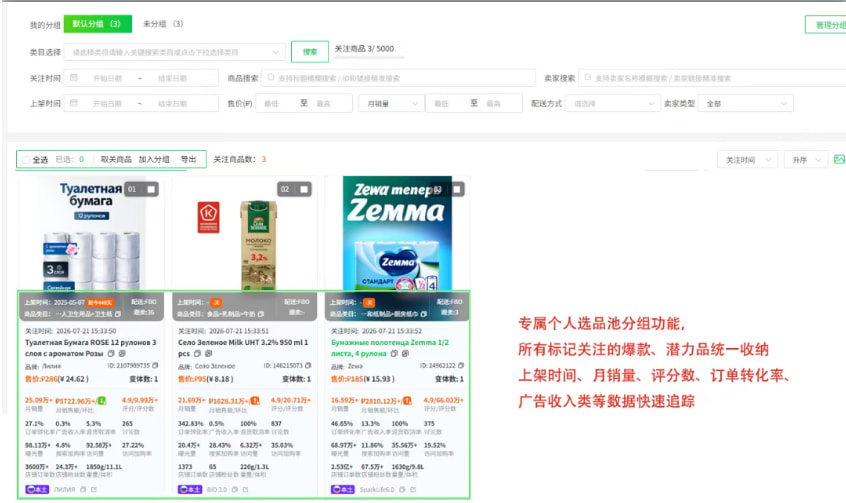Click the magnifier icon in 商品搜索 box

[271, 78]
